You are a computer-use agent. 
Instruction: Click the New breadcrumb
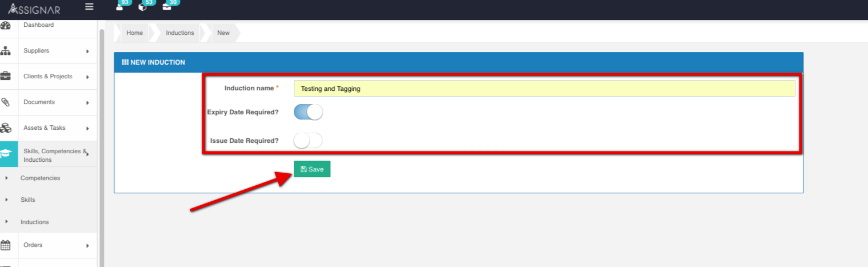coord(223,33)
